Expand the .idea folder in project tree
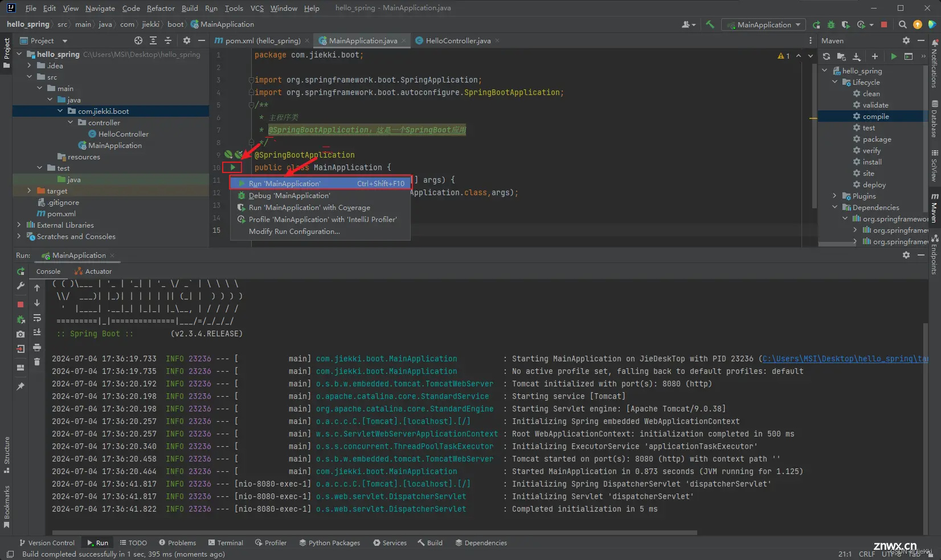The width and height of the screenshot is (941, 560). [x=29, y=65]
